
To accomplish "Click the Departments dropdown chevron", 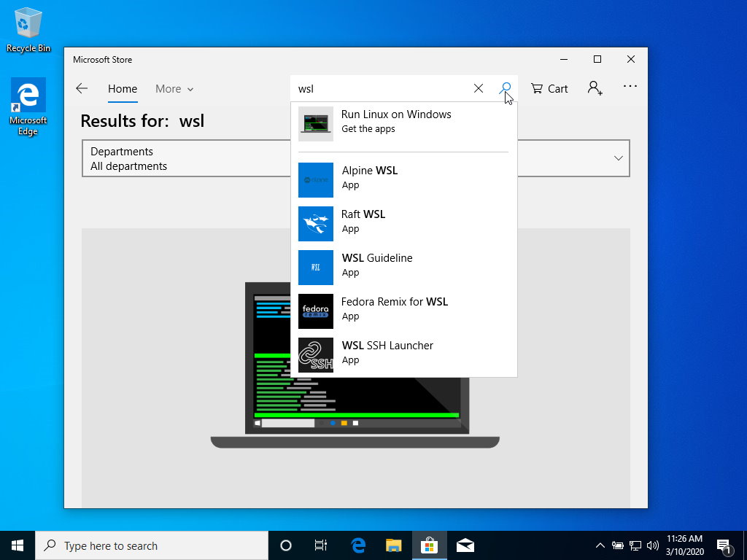I will (619, 158).
